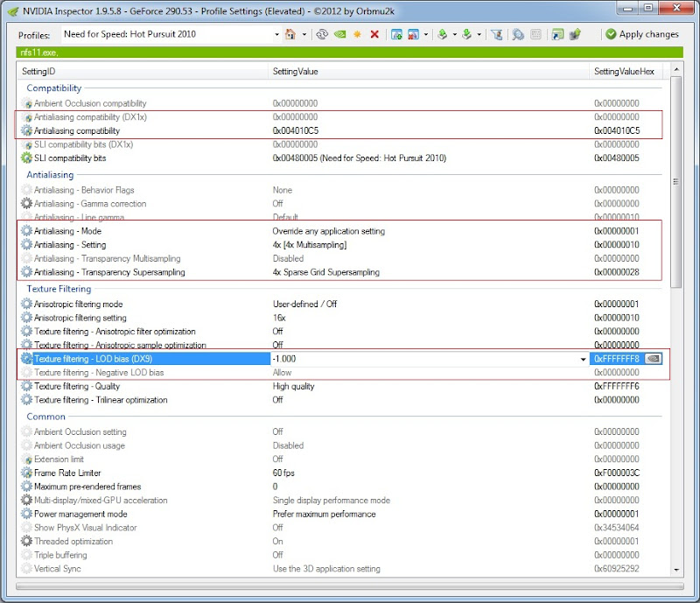This screenshot has width=700, height=603.
Task: Click the home profile icon
Action: (290, 34)
